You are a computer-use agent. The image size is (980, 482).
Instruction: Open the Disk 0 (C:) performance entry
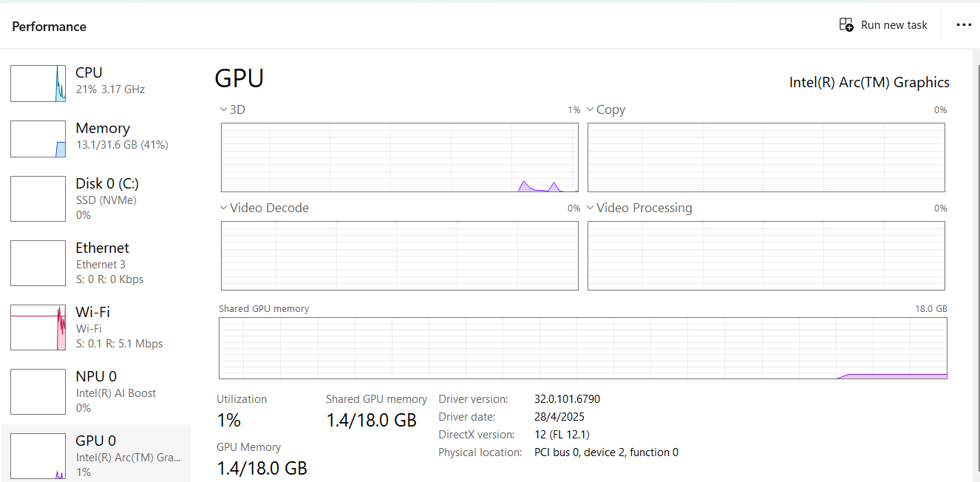(x=96, y=199)
